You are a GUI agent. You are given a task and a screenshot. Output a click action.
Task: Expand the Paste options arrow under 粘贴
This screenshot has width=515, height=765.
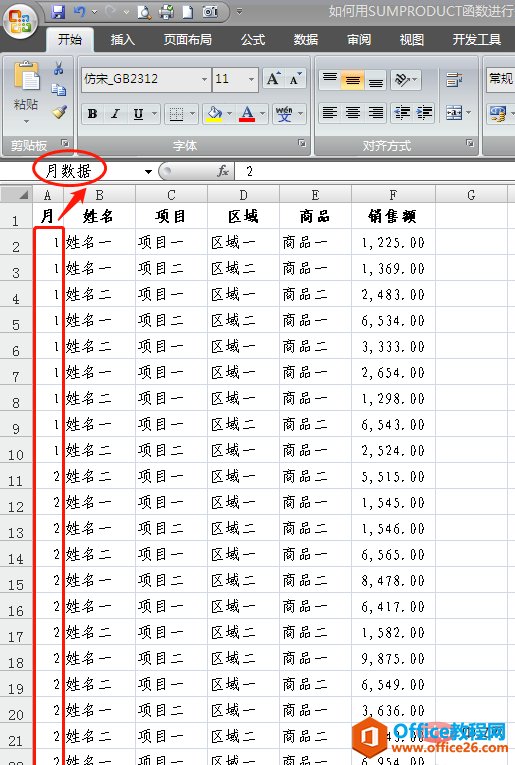26,121
